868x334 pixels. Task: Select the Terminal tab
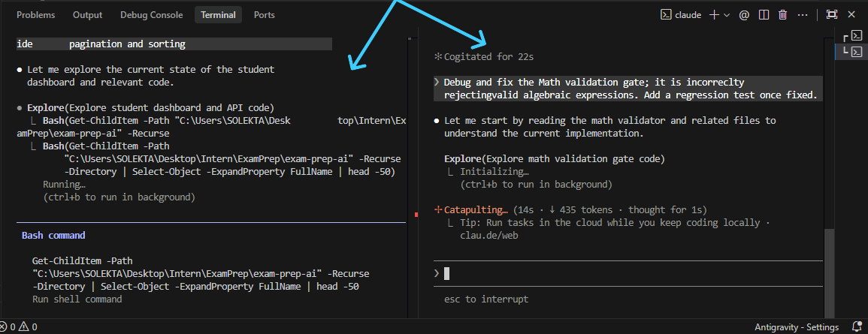coord(218,15)
